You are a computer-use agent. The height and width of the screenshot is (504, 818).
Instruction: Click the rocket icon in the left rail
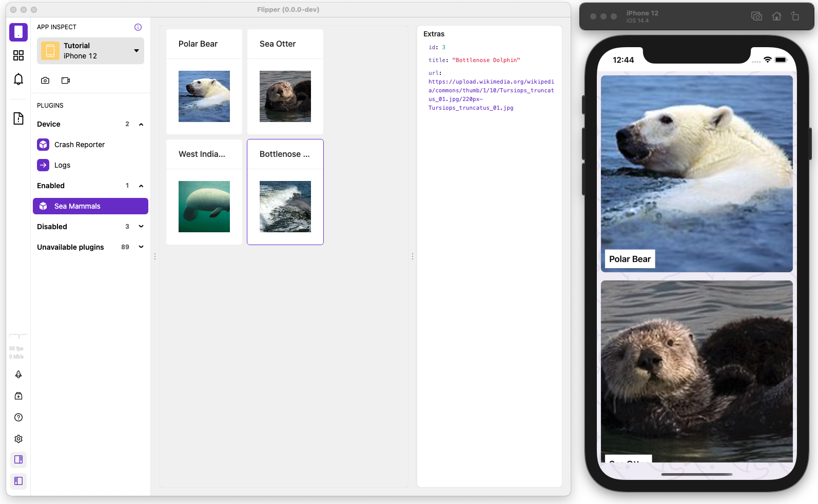point(18,374)
